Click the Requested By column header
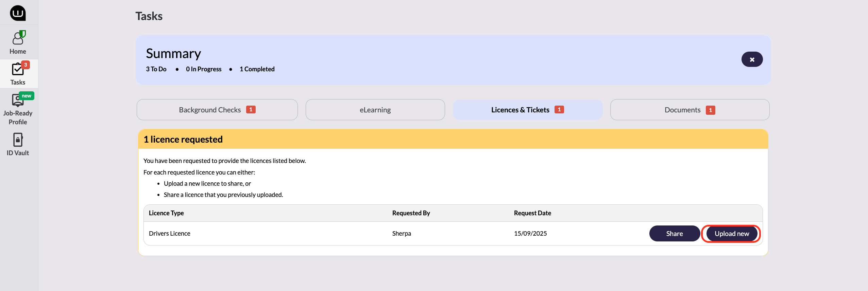This screenshot has height=291, width=868. (411, 213)
